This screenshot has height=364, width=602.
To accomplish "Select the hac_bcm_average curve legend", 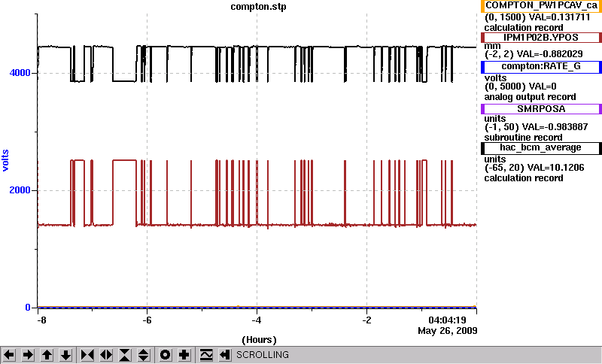I will coord(541,147).
